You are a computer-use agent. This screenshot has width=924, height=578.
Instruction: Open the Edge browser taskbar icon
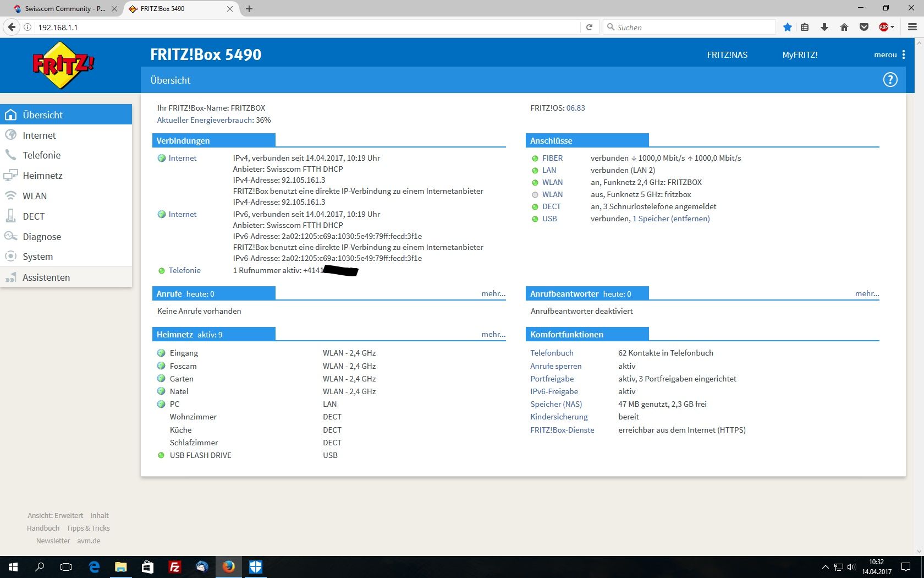pyautogui.click(x=94, y=567)
